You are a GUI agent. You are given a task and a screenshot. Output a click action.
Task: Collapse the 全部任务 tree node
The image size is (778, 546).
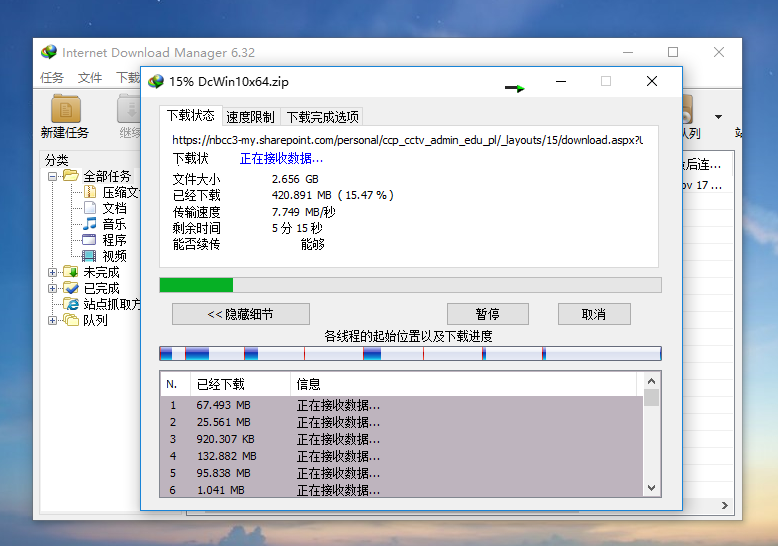[52, 176]
